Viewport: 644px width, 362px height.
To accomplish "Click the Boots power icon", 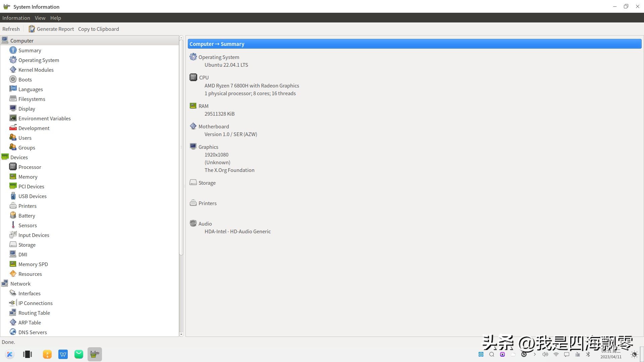I will (x=13, y=79).
